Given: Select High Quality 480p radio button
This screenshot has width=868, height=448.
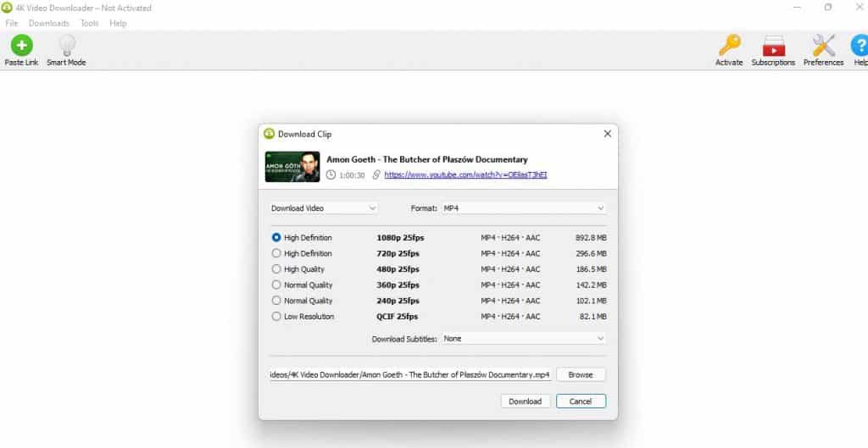Looking at the screenshot, I should (276, 268).
